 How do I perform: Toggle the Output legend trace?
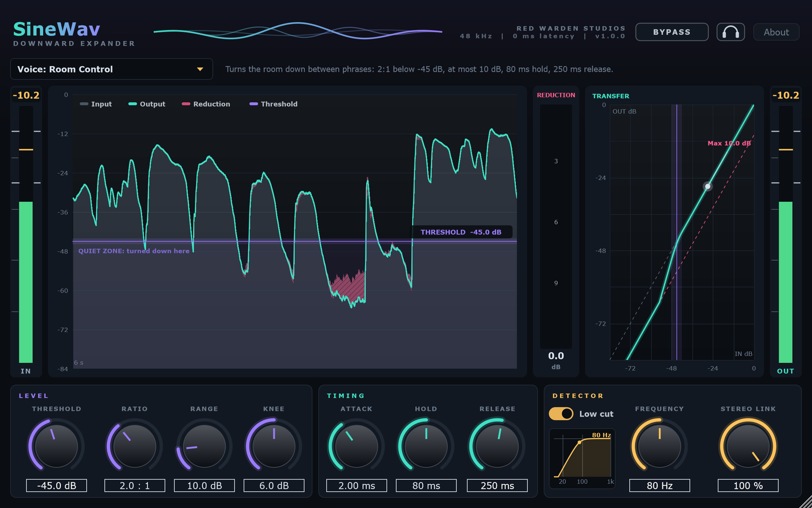147,104
